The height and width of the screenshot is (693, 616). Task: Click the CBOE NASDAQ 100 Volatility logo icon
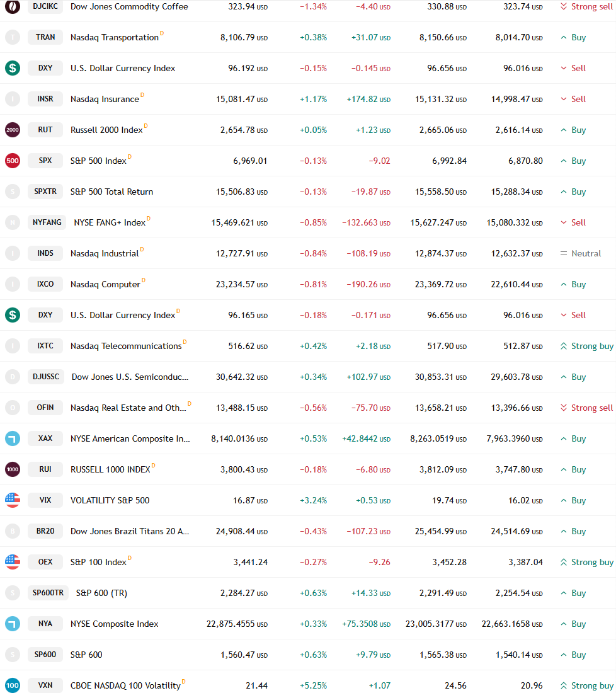tap(13, 685)
